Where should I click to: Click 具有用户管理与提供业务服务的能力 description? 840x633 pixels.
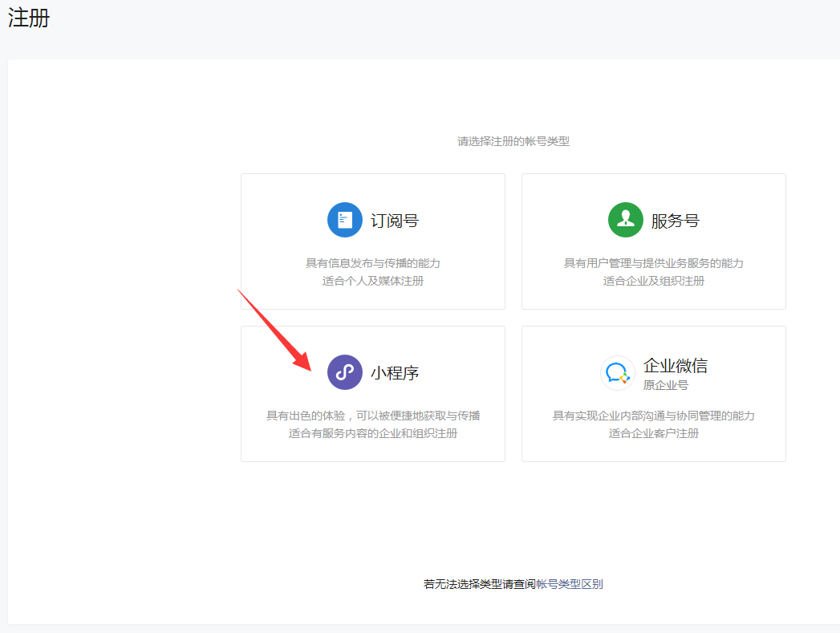point(653,263)
